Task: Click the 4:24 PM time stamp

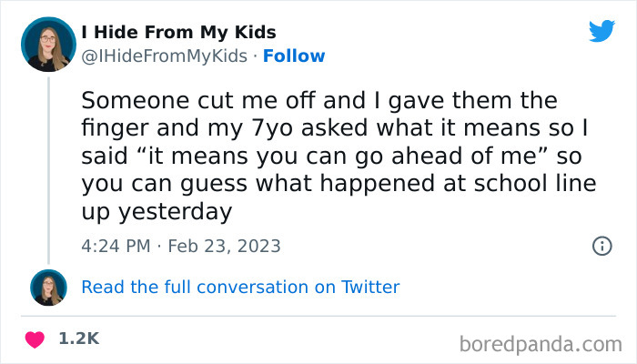Action: 116,246
